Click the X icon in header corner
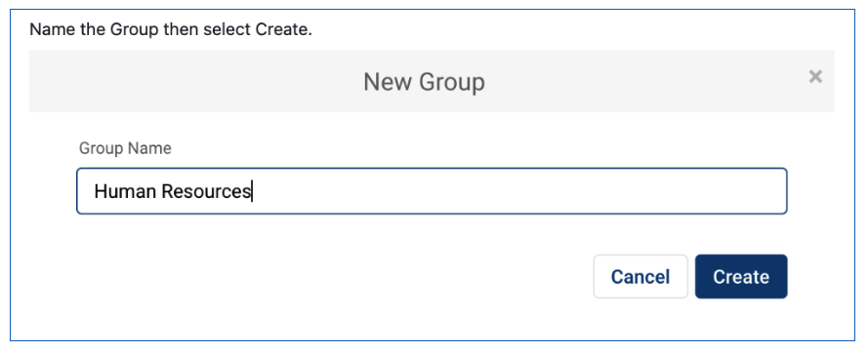 pyautogui.click(x=815, y=77)
